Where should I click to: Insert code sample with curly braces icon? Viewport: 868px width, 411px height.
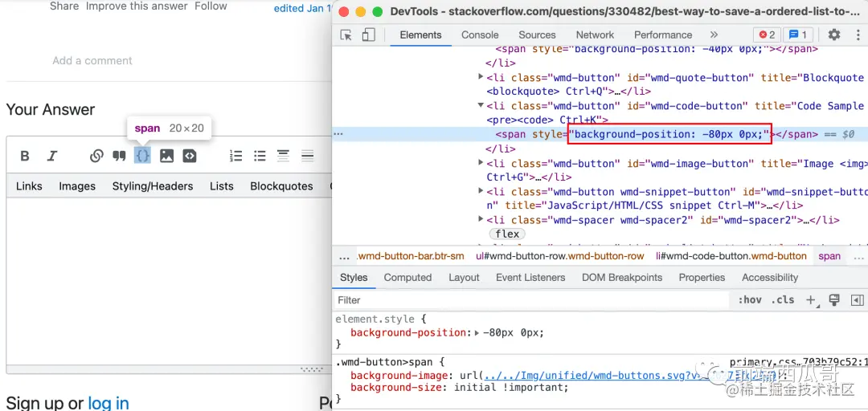pos(142,156)
